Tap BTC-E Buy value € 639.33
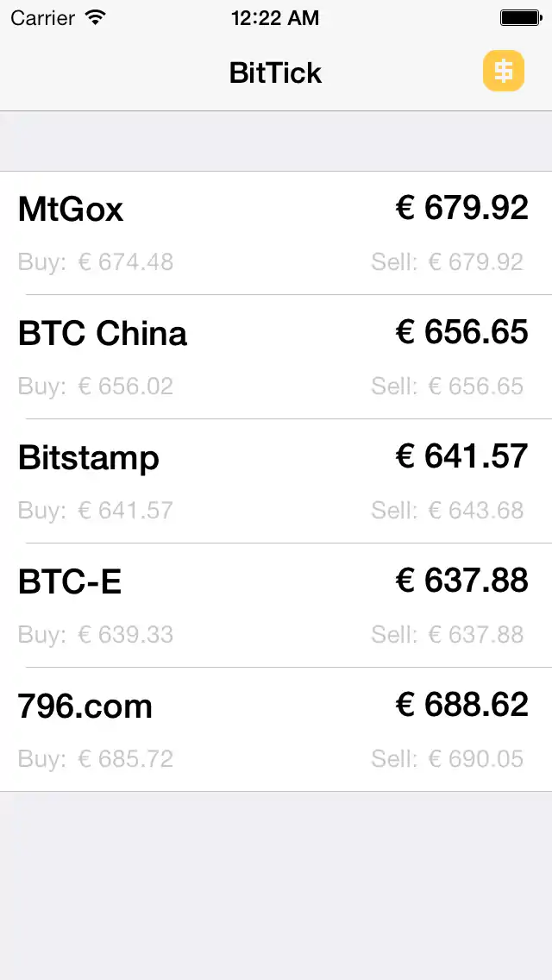This screenshot has height=980, width=552. pos(126,634)
